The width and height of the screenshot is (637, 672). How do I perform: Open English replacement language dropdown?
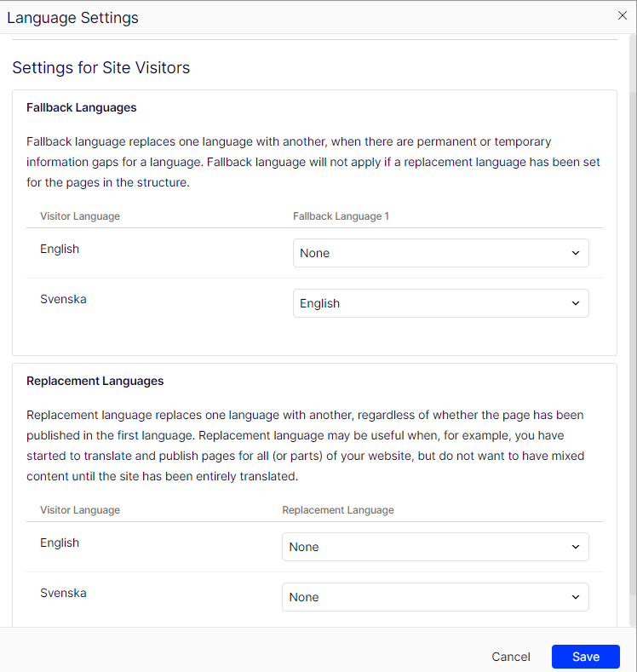(435, 547)
